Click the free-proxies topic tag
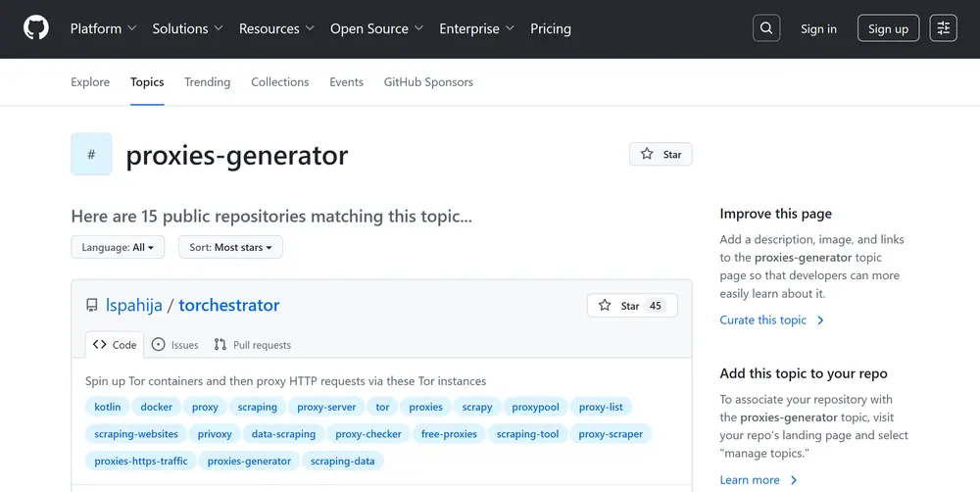 coord(449,434)
